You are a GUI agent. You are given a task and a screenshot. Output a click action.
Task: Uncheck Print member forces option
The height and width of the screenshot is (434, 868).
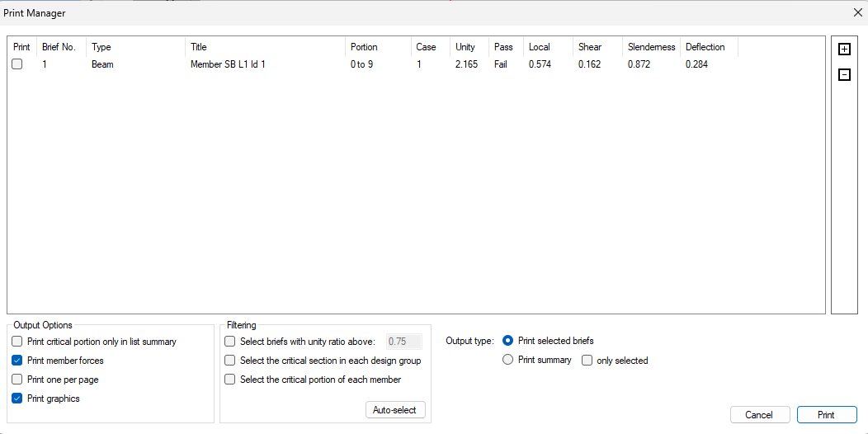click(x=17, y=361)
